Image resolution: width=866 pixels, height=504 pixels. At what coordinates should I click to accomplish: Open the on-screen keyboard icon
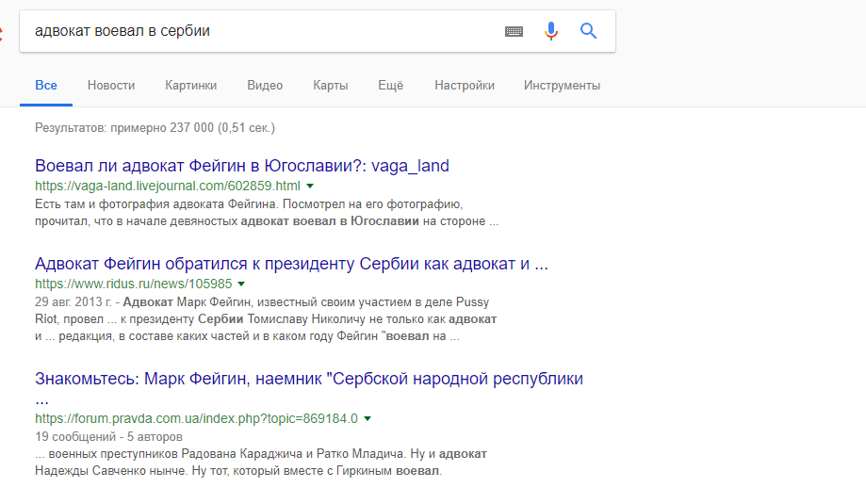[x=514, y=31]
